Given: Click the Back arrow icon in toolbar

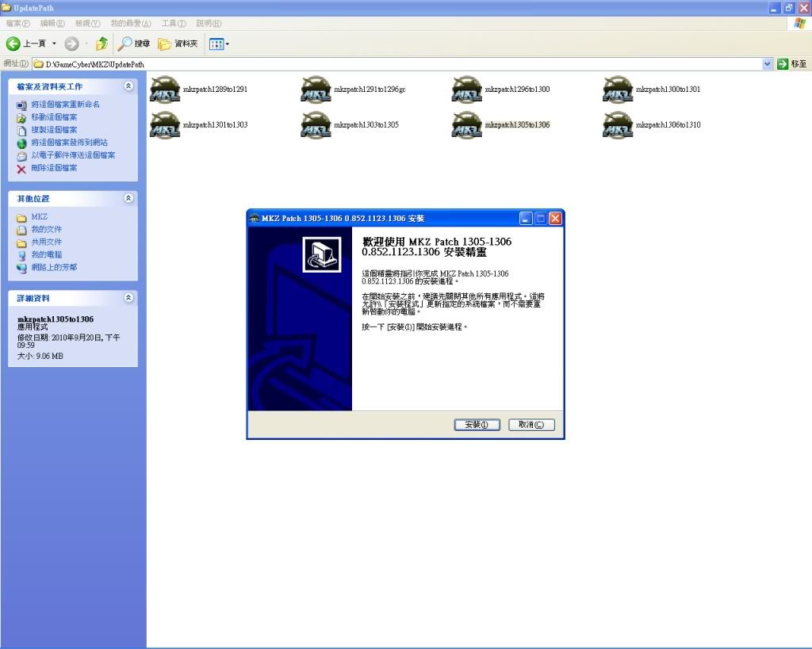Looking at the screenshot, I should tap(13, 44).
